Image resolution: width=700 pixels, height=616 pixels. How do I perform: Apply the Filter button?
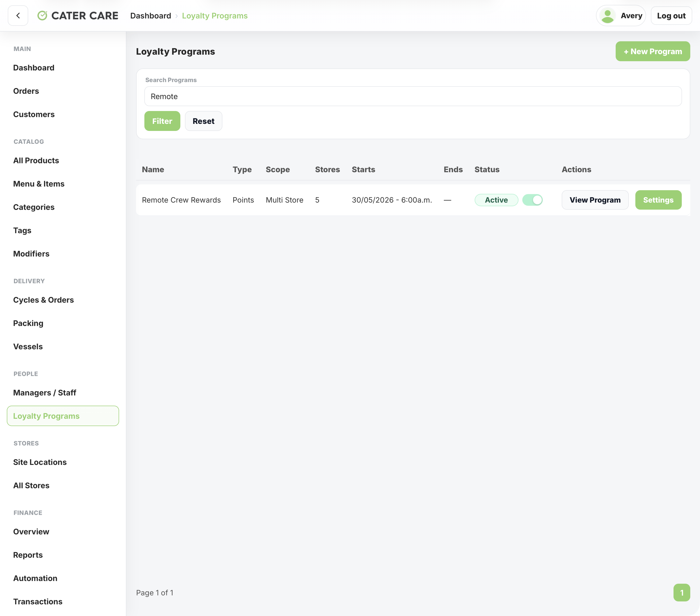(162, 121)
